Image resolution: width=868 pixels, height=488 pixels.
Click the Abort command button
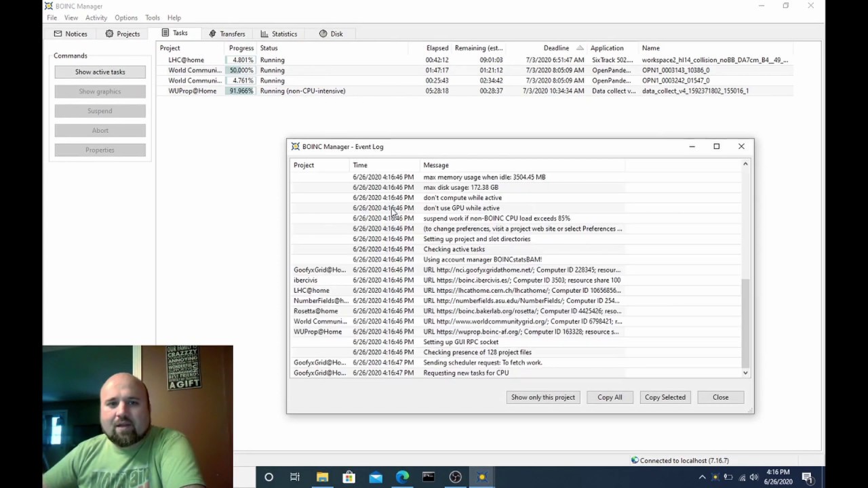tap(100, 130)
